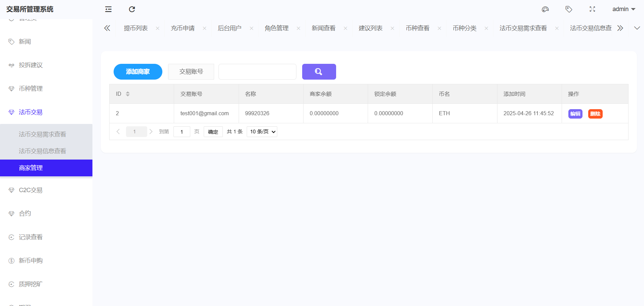The height and width of the screenshot is (306, 644).
Task: Expand the tab options down-arrow menu
Action: click(637, 28)
